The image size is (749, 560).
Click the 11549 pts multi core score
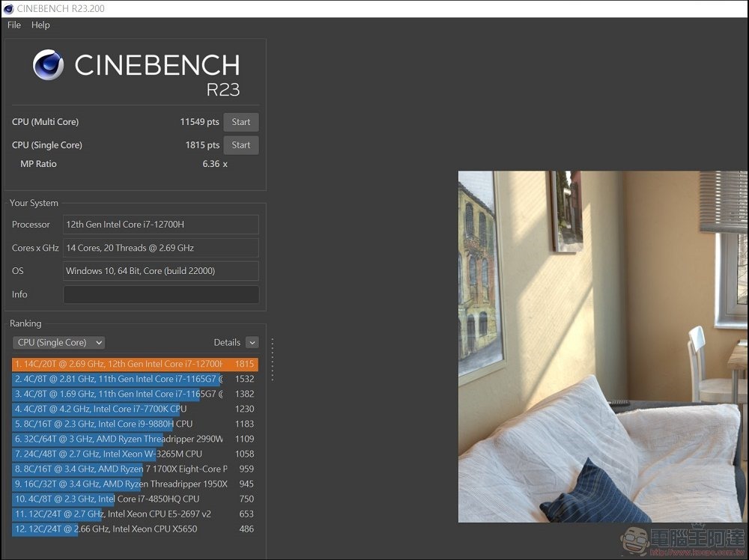[x=199, y=122]
